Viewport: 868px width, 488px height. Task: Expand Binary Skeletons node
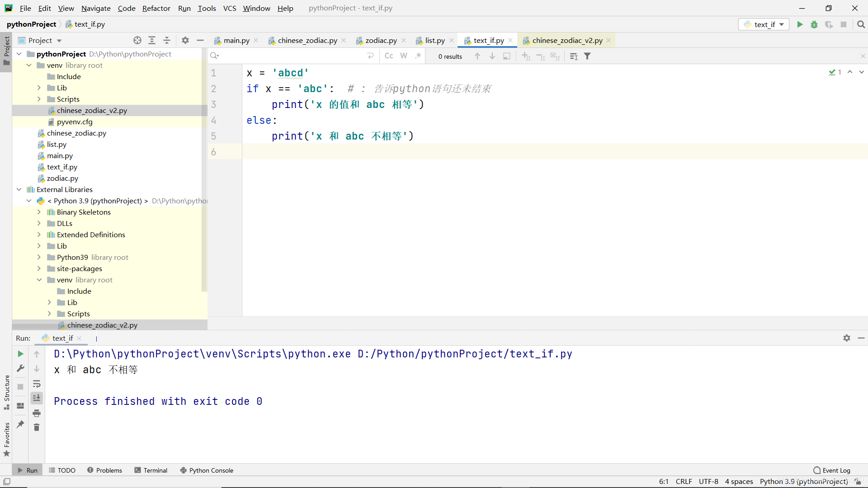(39, 212)
